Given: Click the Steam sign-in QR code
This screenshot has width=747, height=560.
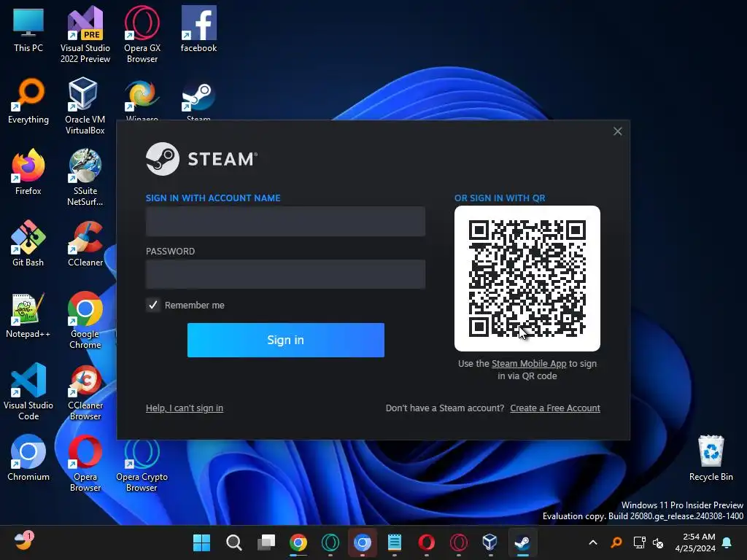Looking at the screenshot, I should 527,279.
